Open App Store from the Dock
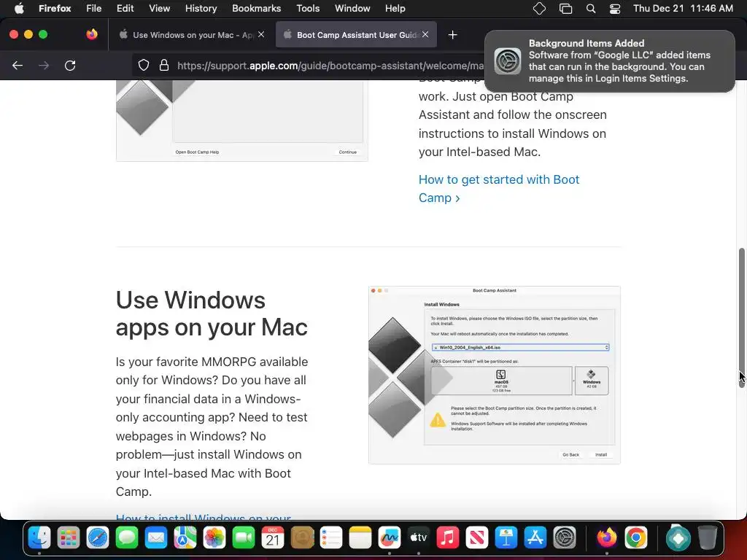The image size is (747, 560). (535, 538)
